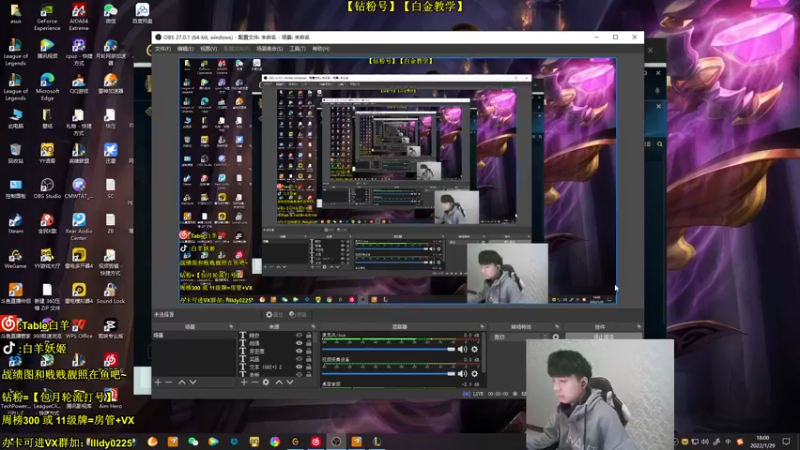Remove the selected source with the minus button
This screenshot has height=450, width=800.
click(x=255, y=382)
